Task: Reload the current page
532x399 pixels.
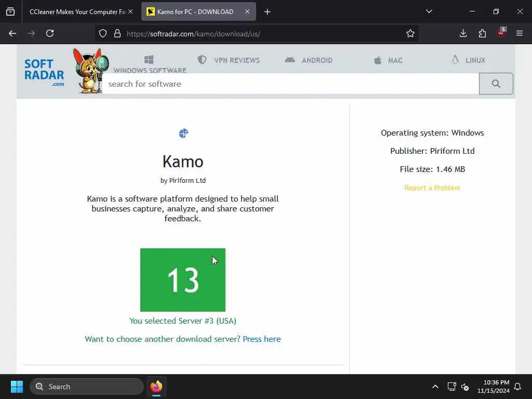Action: (x=50, y=33)
